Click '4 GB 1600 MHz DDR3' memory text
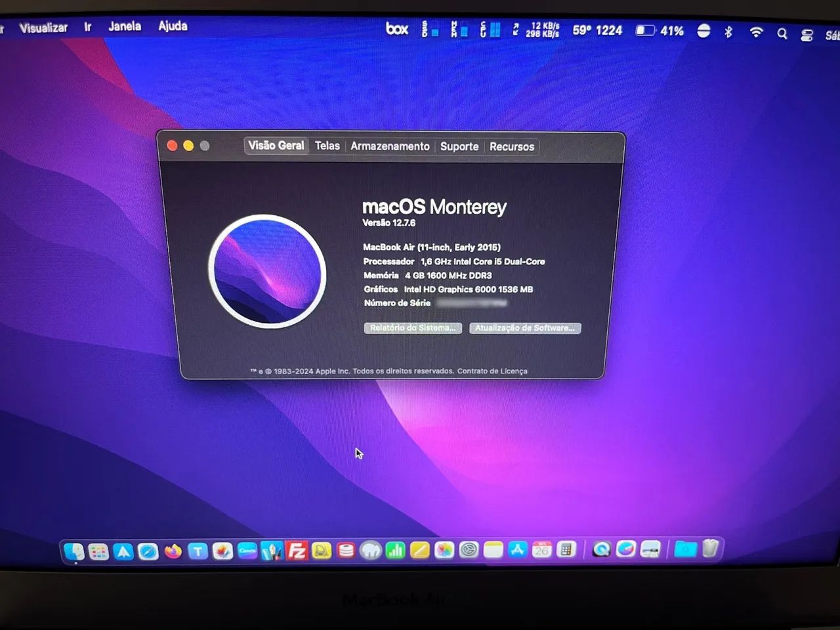The image size is (840, 630). coord(448,276)
